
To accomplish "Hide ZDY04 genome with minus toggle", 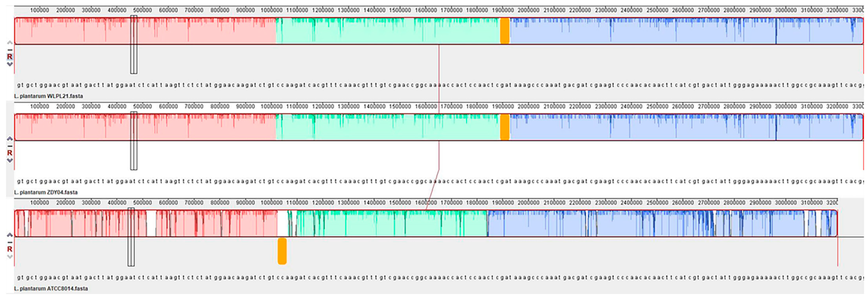I will 10,146.
